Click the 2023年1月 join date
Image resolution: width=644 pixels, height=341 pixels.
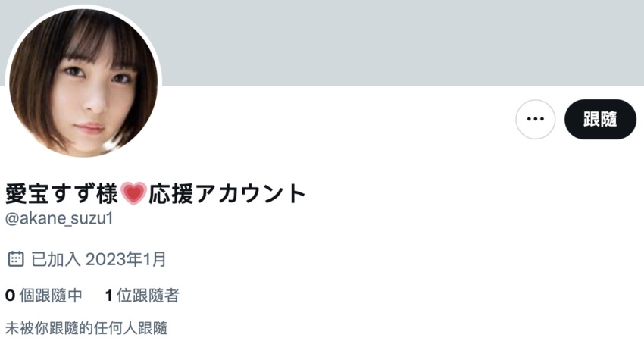click(x=126, y=259)
